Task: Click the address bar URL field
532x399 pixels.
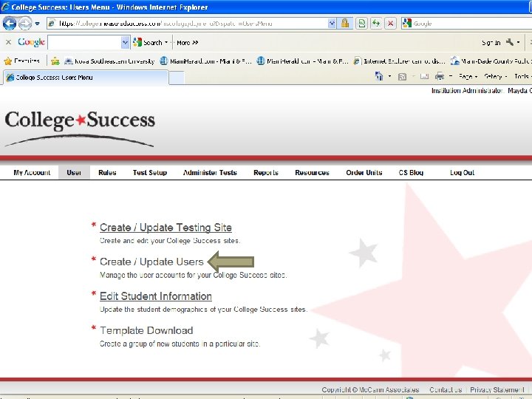Action: point(188,24)
